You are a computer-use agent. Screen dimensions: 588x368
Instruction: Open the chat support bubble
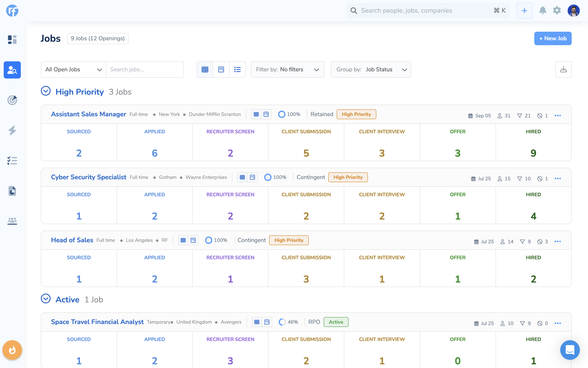point(570,350)
